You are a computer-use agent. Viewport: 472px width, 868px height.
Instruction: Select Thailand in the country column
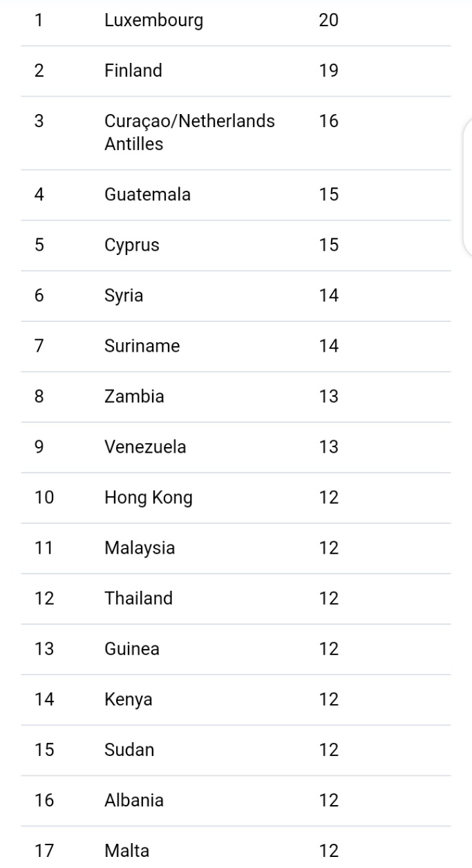[x=138, y=598]
